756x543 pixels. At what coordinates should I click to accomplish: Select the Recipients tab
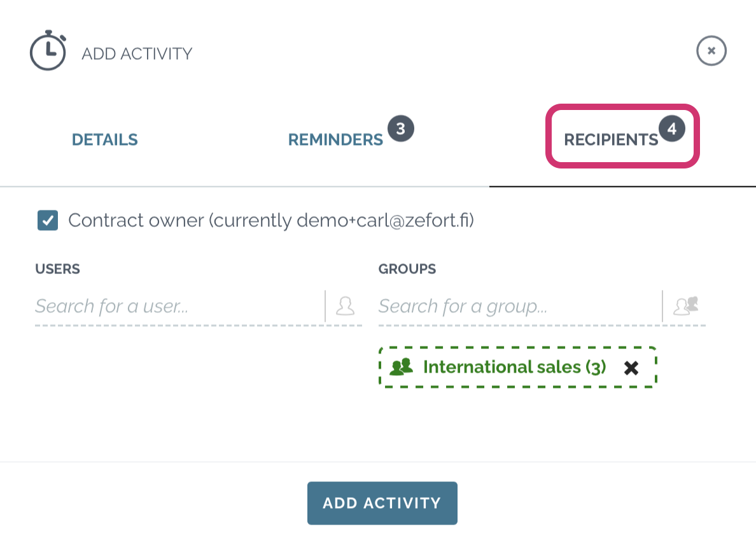(611, 140)
